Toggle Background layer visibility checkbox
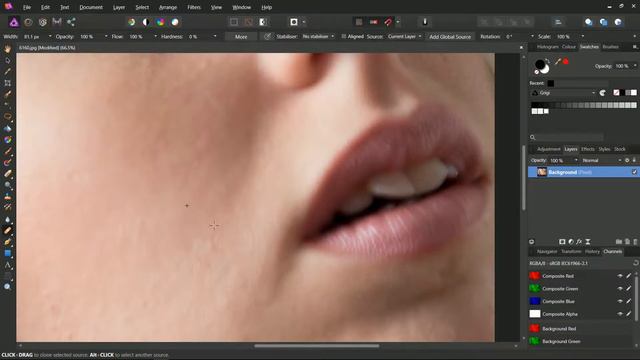Viewport: 640px width, 360px height. 634,172
